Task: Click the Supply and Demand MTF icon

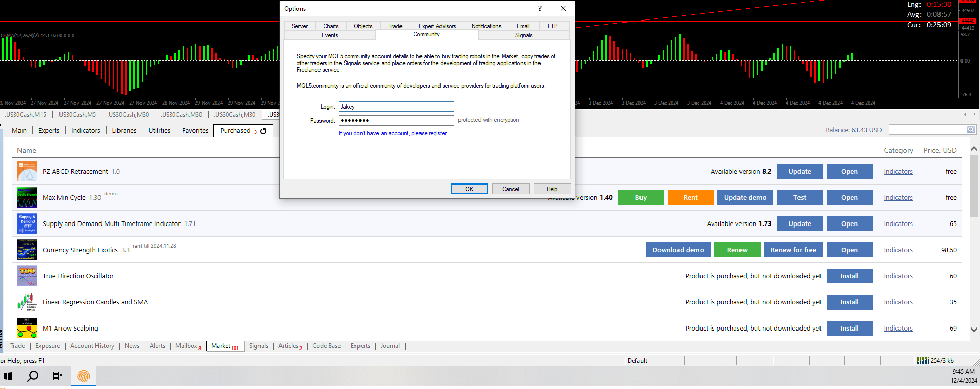Action: click(x=27, y=223)
